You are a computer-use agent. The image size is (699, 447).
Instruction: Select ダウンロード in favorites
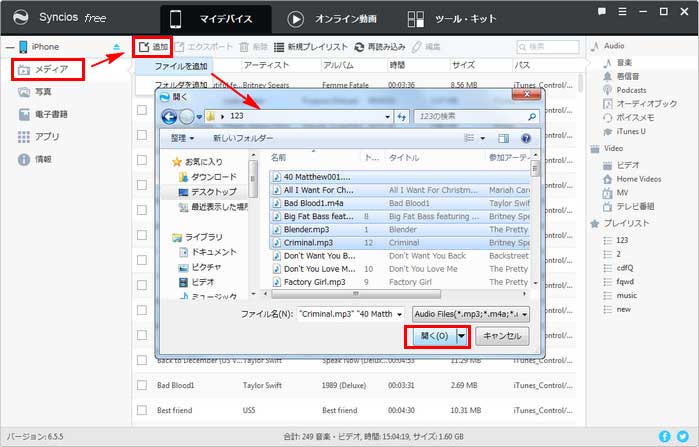(x=208, y=177)
